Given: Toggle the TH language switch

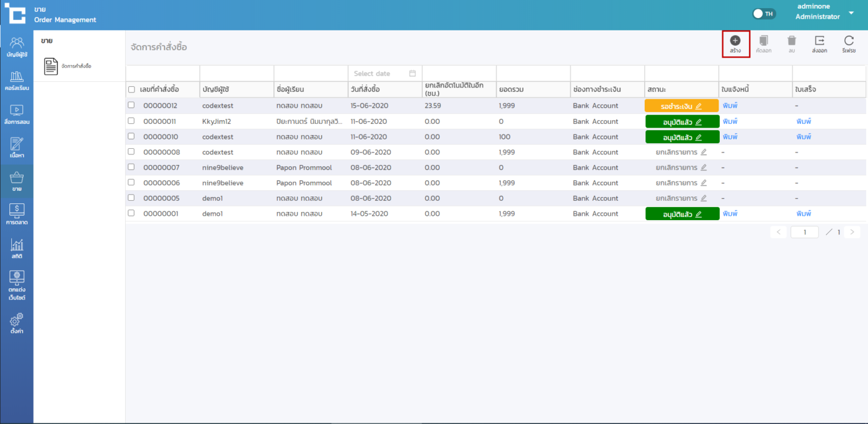Looking at the screenshot, I should [x=764, y=14].
